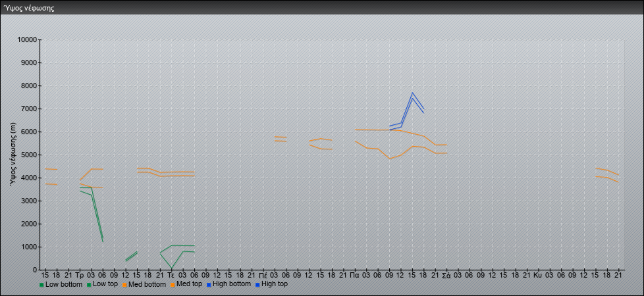The height and width of the screenshot is (296, 644).
Task: Click the vertical 'Ύψος νέφωσης (m)' axis title
Action: click(13, 154)
